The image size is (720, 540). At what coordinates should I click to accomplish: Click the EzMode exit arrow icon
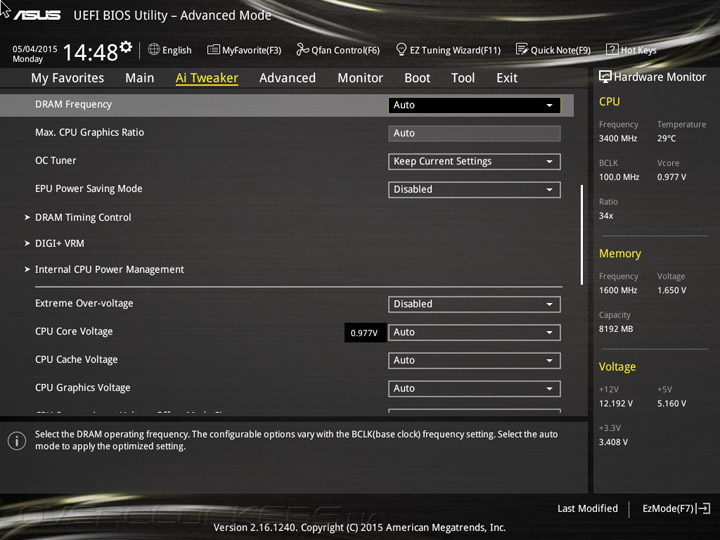pos(703,508)
